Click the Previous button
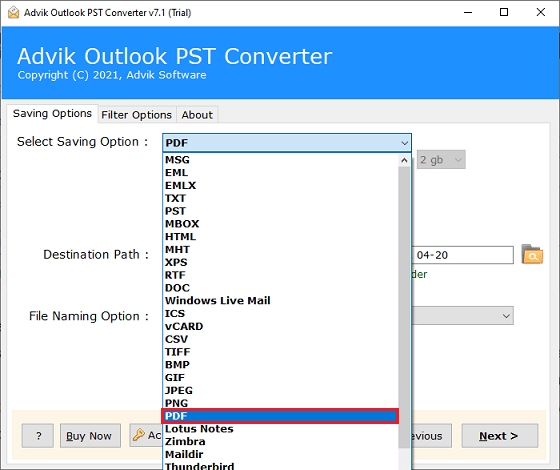Viewport: 560px width, 470px height. coord(432,436)
